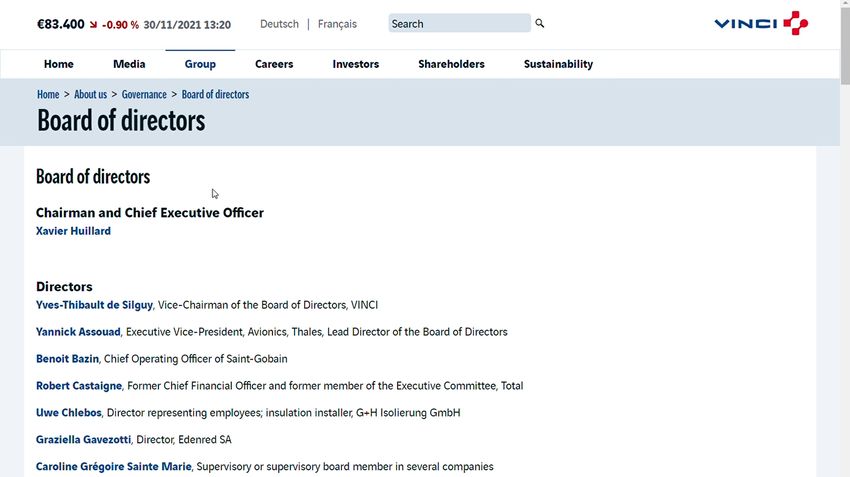Navigate to the Governance breadcrumb
Image resolution: width=850 pixels, height=477 pixels.
click(x=144, y=94)
